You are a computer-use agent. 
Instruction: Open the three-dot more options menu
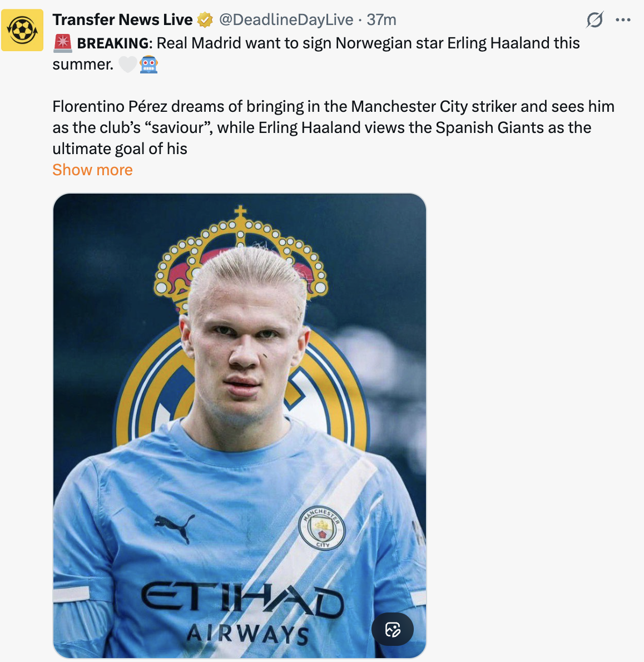tap(623, 20)
